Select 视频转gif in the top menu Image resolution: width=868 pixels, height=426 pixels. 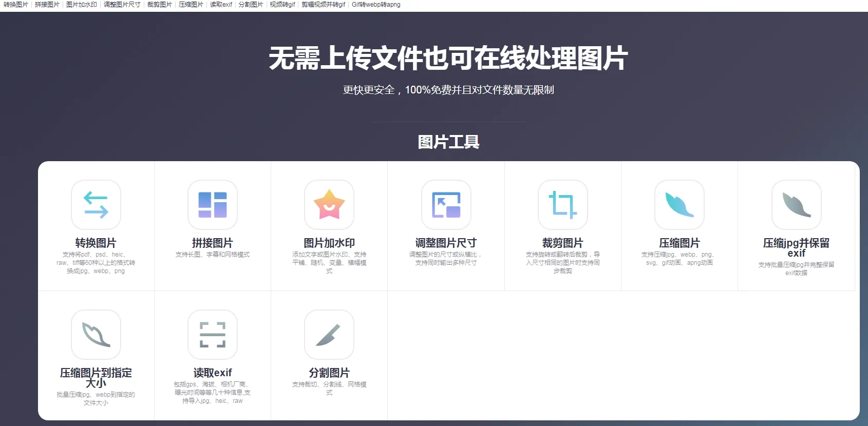tap(282, 5)
